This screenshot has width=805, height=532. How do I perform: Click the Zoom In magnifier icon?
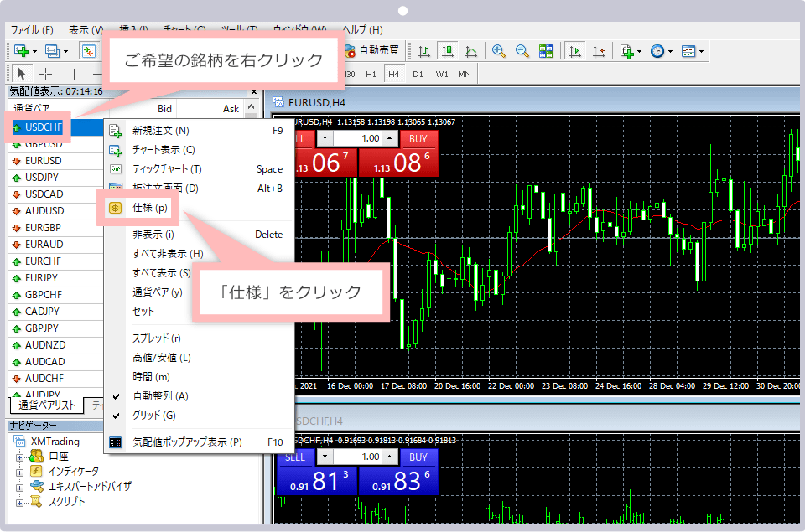499,51
